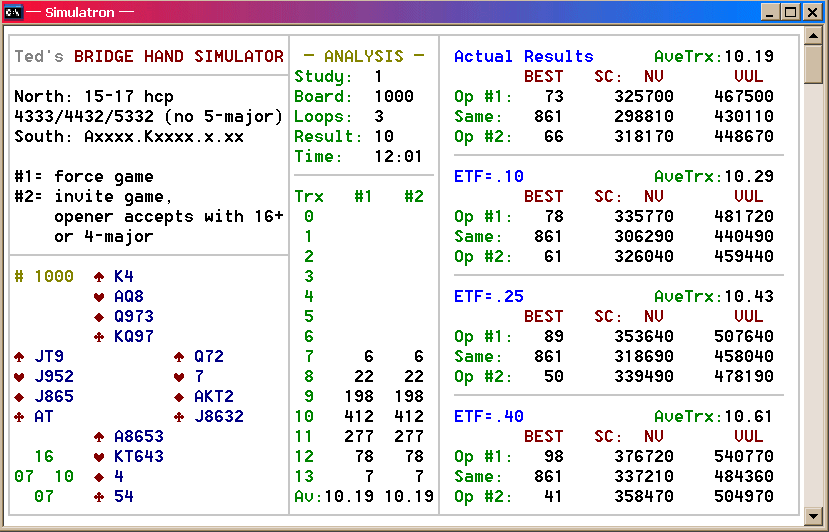Close the Simulatron console window
The width and height of the screenshot is (829, 532).
[812, 12]
